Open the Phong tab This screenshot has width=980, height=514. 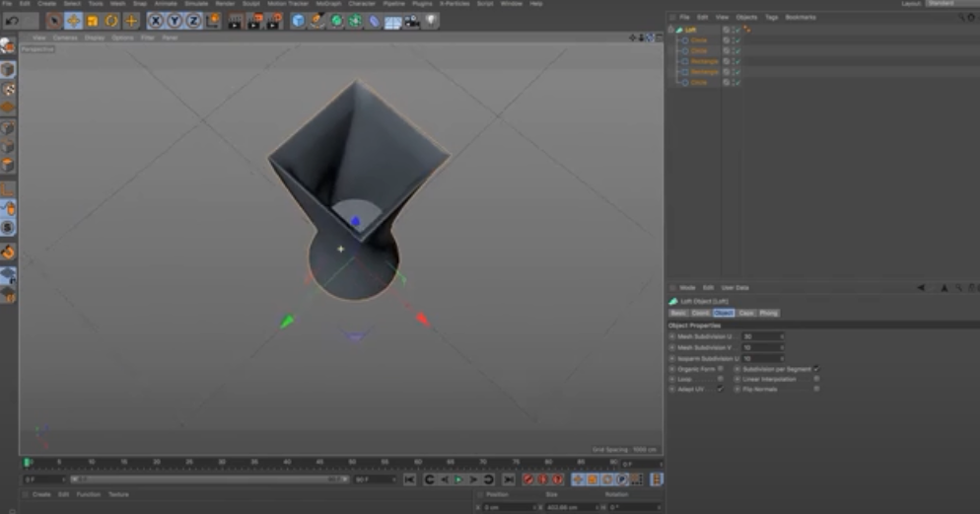click(769, 313)
